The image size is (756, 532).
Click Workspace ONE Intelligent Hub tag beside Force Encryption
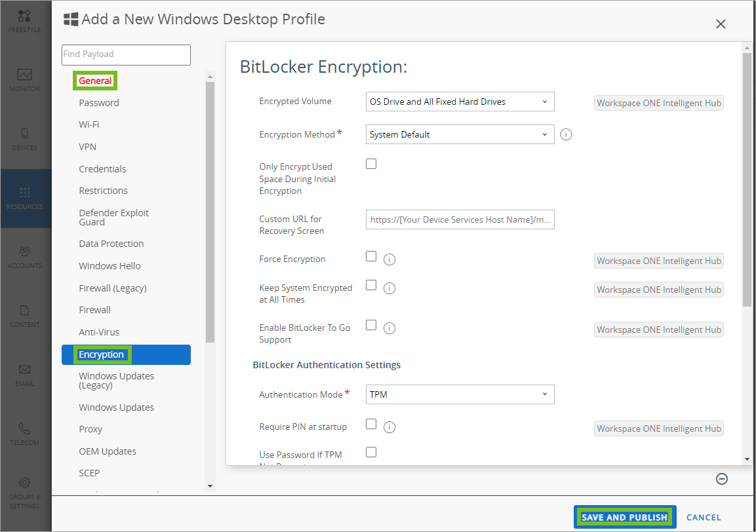[658, 261]
